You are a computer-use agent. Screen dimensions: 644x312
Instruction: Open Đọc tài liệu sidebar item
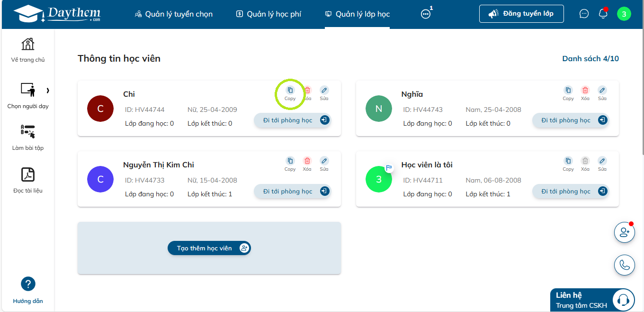pyautogui.click(x=28, y=180)
